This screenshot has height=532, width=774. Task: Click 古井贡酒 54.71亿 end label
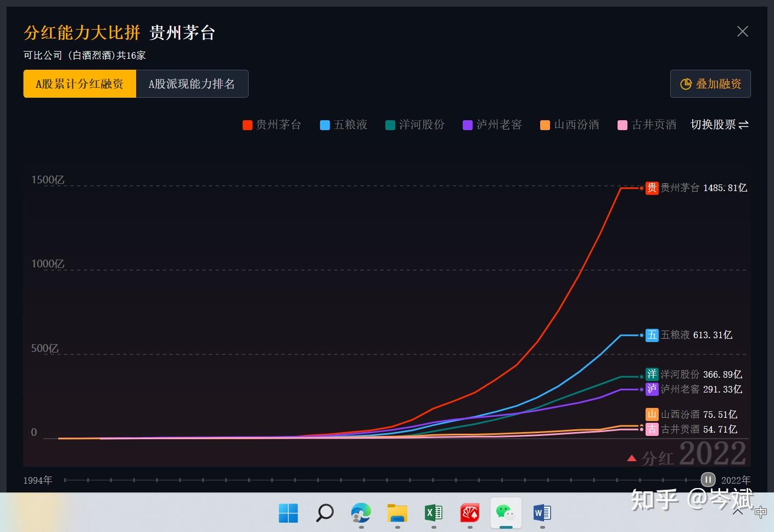(699, 429)
